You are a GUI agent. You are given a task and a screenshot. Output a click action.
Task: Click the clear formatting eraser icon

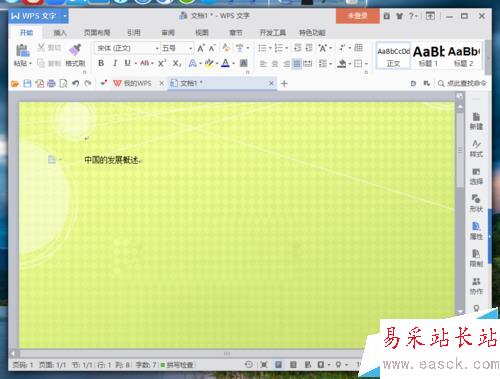coord(226,48)
